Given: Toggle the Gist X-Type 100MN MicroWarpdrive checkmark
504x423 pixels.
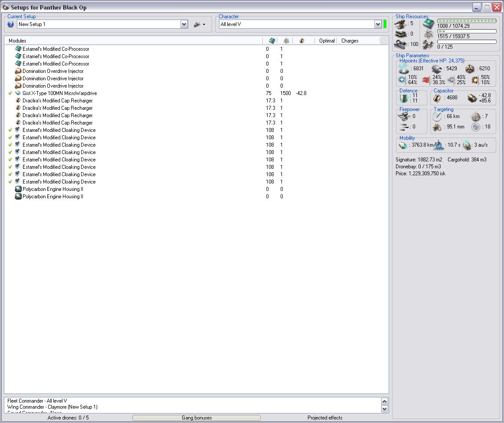Looking at the screenshot, I should [x=10, y=93].
